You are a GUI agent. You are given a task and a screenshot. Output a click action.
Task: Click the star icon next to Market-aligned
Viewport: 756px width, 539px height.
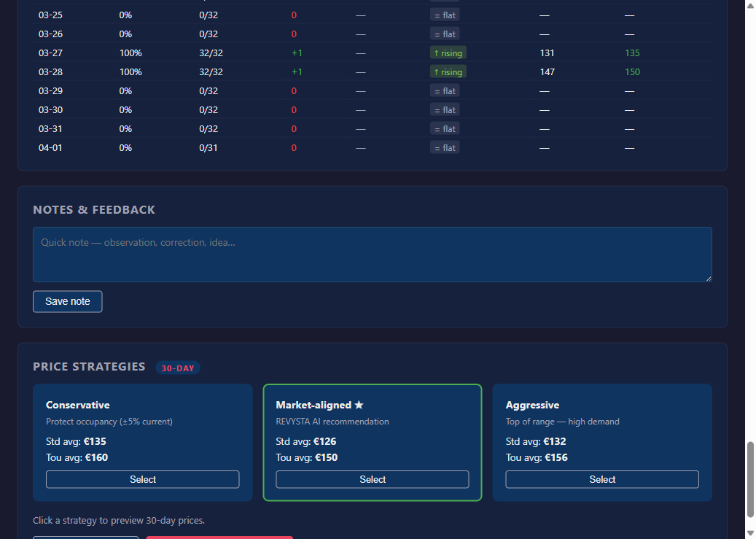tap(359, 405)
